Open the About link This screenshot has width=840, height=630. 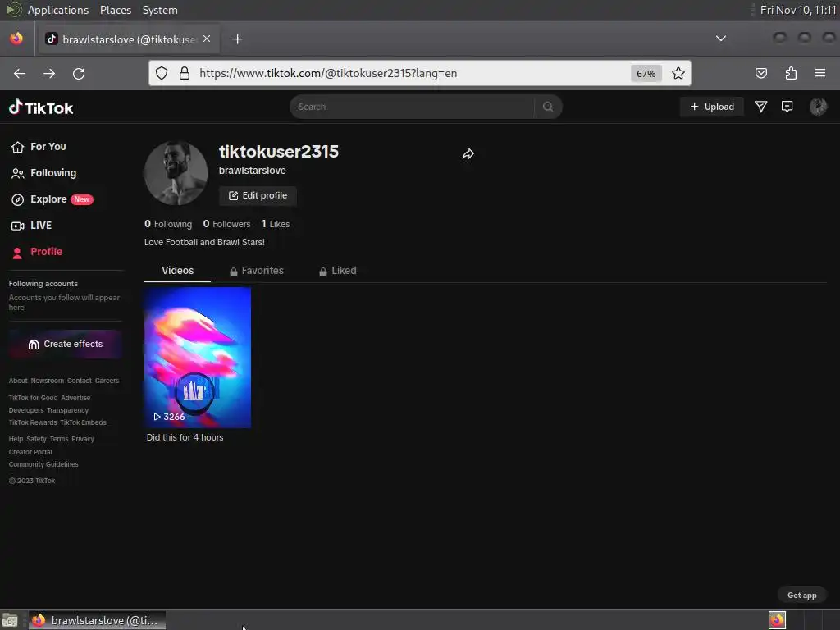coord(18,381)
